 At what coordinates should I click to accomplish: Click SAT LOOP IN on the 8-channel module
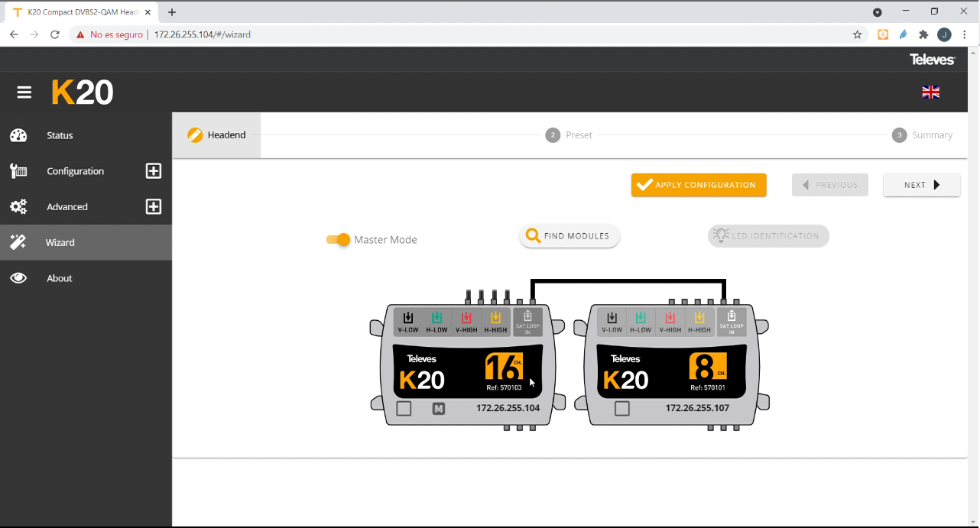coord(732,322)
